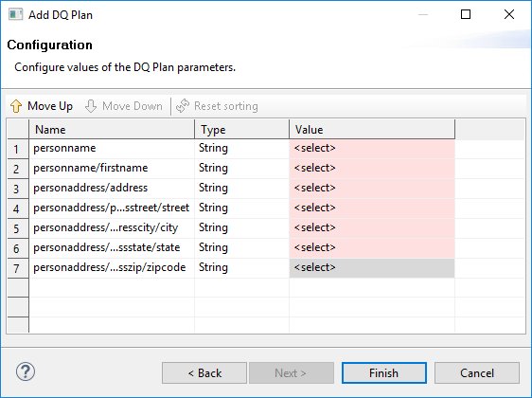Choose value for the state parameter
Image resolution: width=532 pixels, height=398 pixels.
coord(372,247)
